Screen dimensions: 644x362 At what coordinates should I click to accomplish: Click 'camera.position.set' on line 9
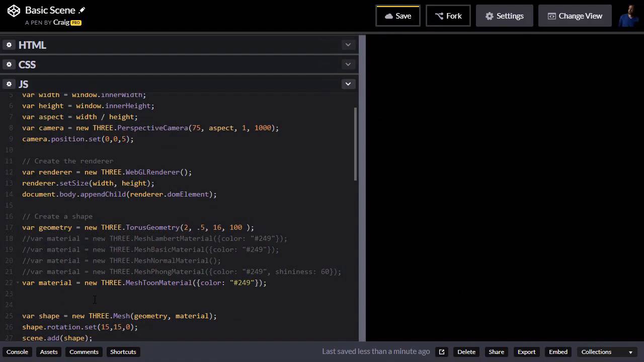click(x=61, y=139)
